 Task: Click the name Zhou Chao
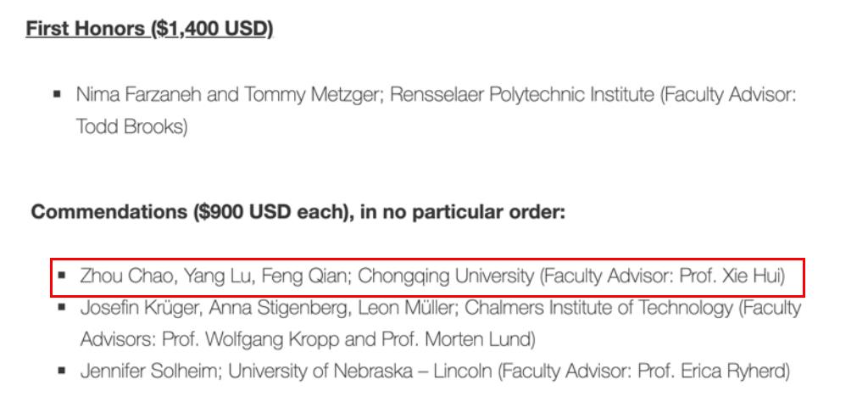point(128,276)
